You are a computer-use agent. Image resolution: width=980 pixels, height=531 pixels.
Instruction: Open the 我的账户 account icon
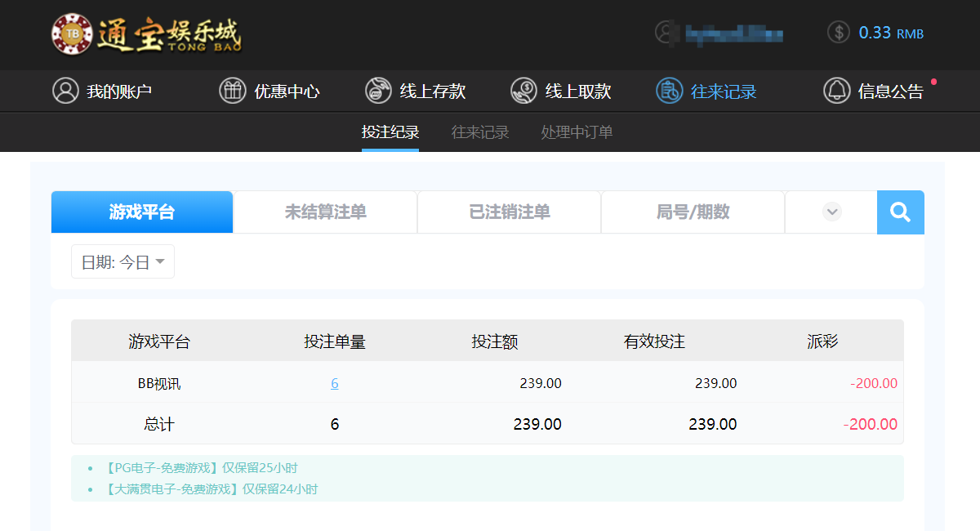pos(65,91)
